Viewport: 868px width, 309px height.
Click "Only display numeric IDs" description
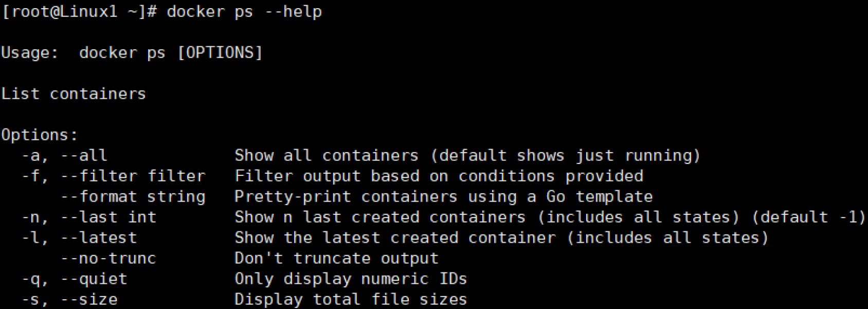351,279
